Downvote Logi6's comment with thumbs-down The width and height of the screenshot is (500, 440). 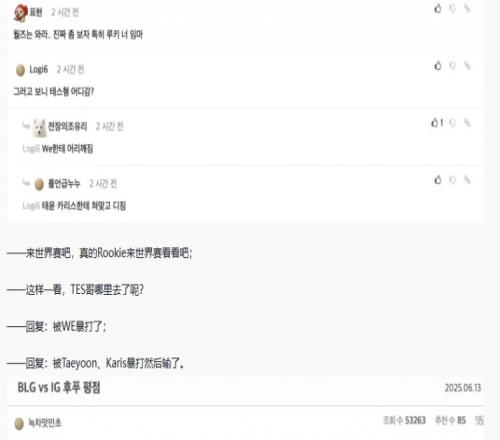tap(452, 66)
